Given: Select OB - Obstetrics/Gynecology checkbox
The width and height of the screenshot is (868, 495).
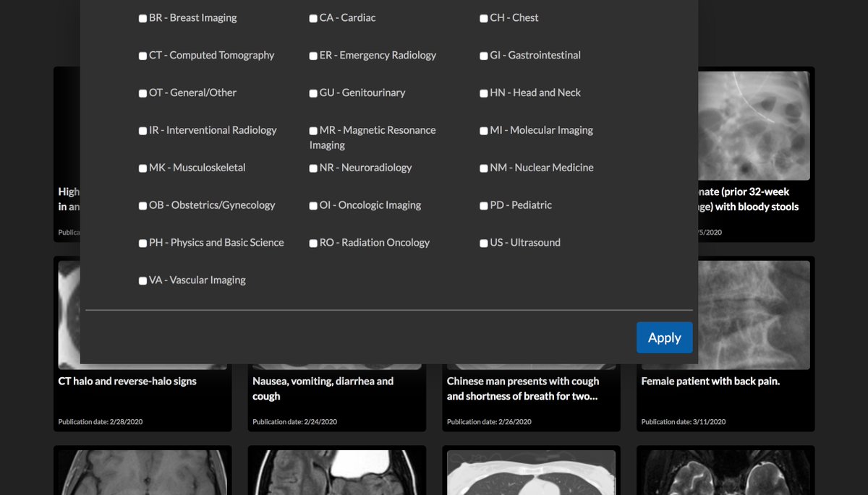Looking at the screenshot, I should pos(142,206).
